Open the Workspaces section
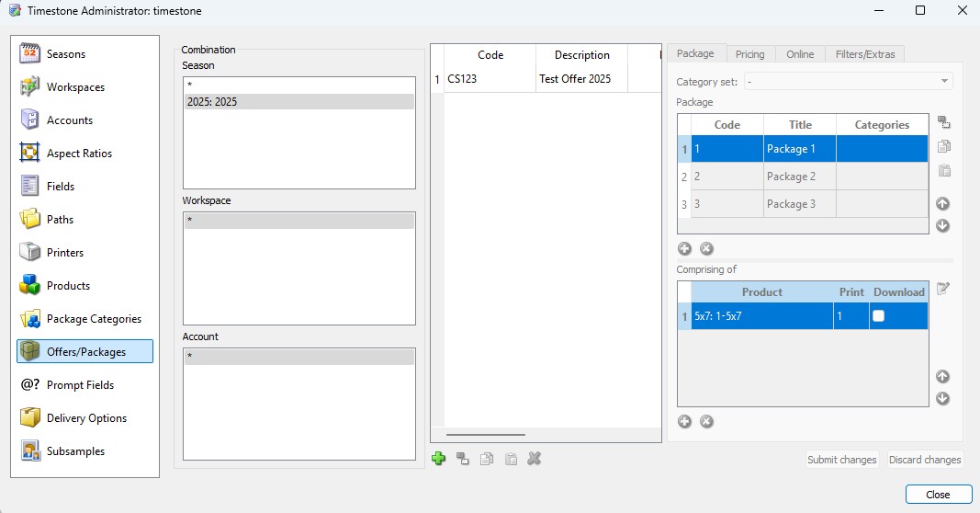 84,87
